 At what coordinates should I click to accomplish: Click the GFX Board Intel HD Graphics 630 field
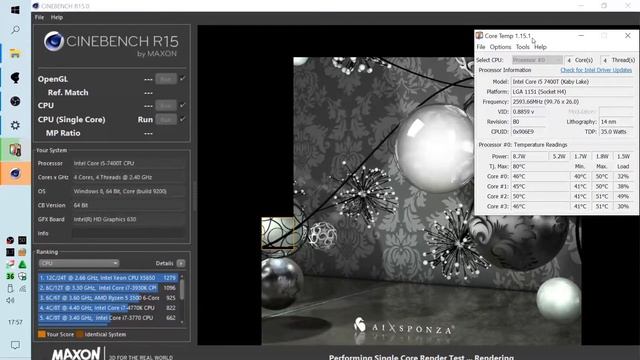(x=128, y=219)
